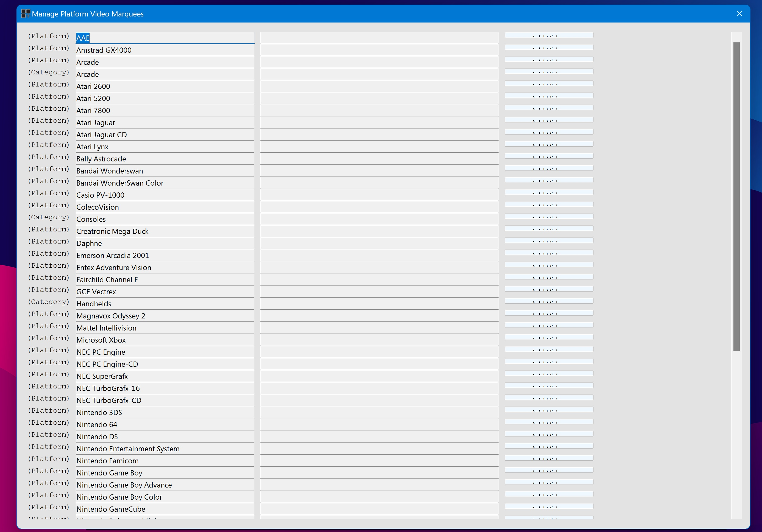
Task: Select the Atari Lynx name field
Action: (x=165, y=147)
